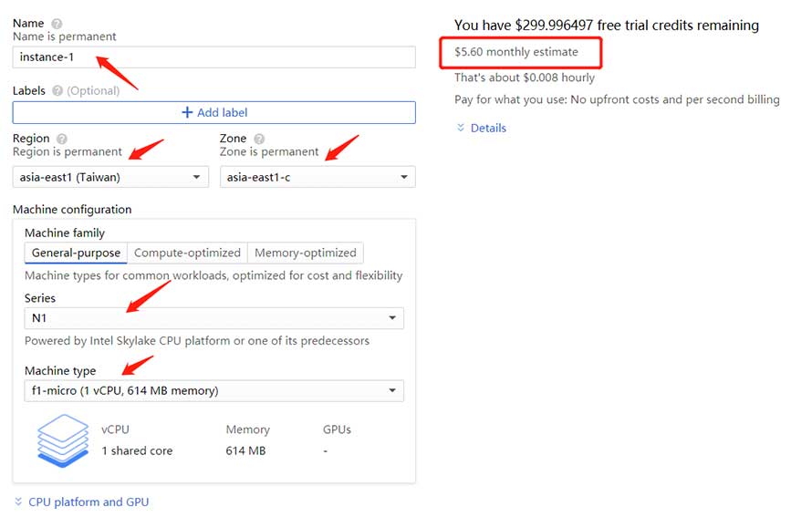Expand the N1 Series dropdown
812x517 pixels.
[213, 318]
